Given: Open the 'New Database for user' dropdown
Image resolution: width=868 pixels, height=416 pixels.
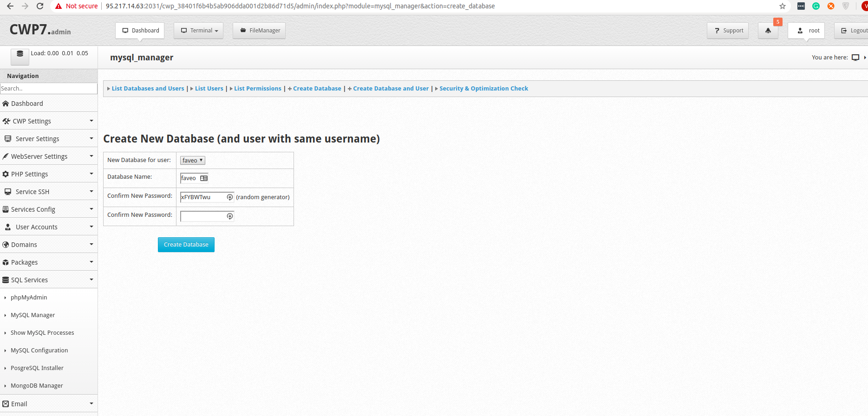Looking at the screenshot, I should [192, 160].
